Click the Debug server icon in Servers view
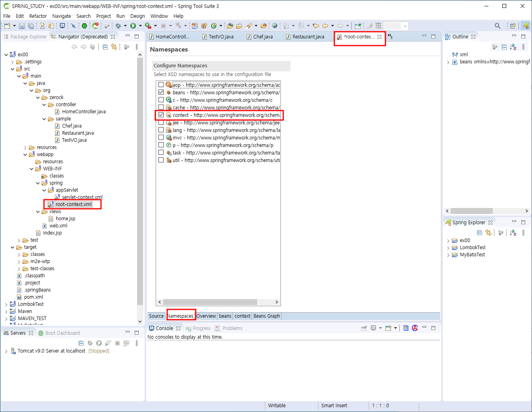The height and width of the screenshot is (412, 532). click(90, 343)
